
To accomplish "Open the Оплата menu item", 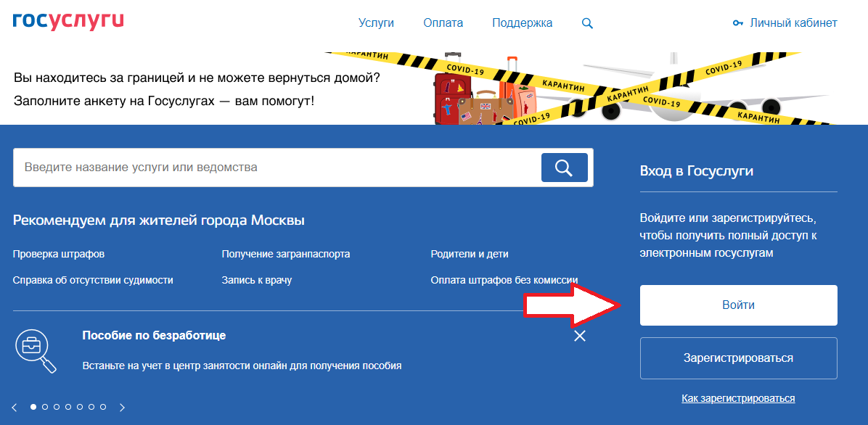I will (443, 23).
